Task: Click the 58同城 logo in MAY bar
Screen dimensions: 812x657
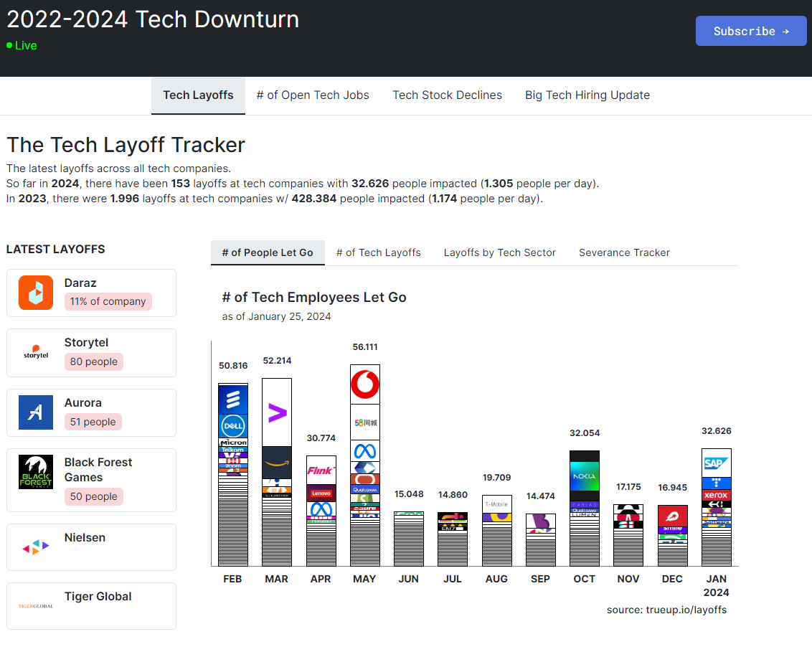Action: tap(365, 422)
